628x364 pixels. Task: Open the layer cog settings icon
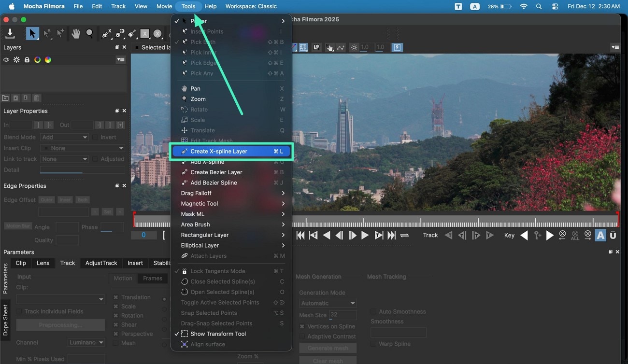[x=16, y=59]
